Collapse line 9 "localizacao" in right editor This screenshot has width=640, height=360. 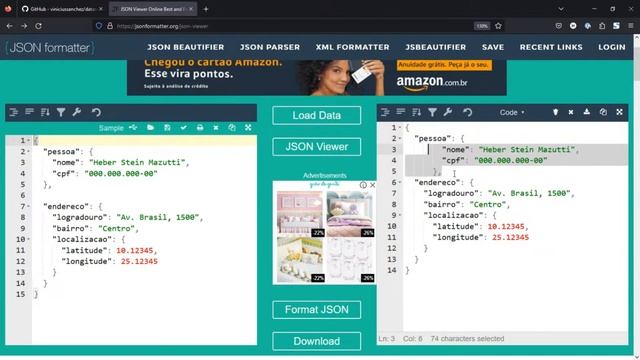[x=400, y=215]
